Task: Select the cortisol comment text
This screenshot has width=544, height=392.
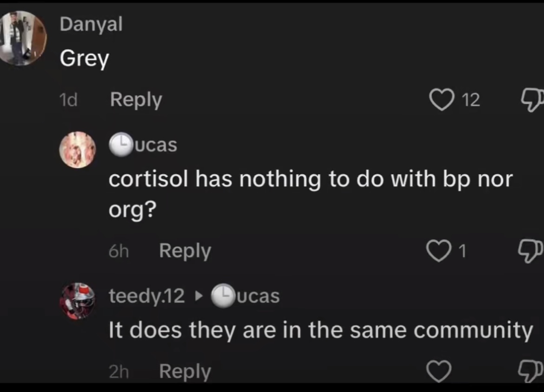Action: click(311, 194)
